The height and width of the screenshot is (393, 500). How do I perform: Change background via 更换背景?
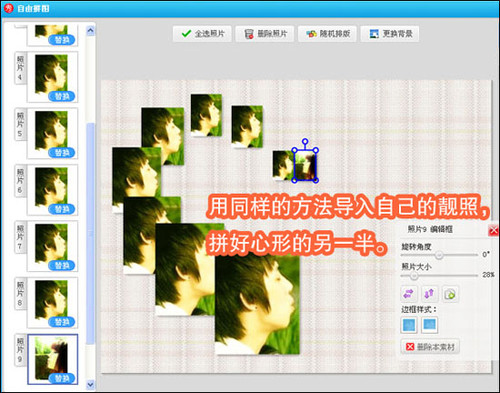point(390,34)
